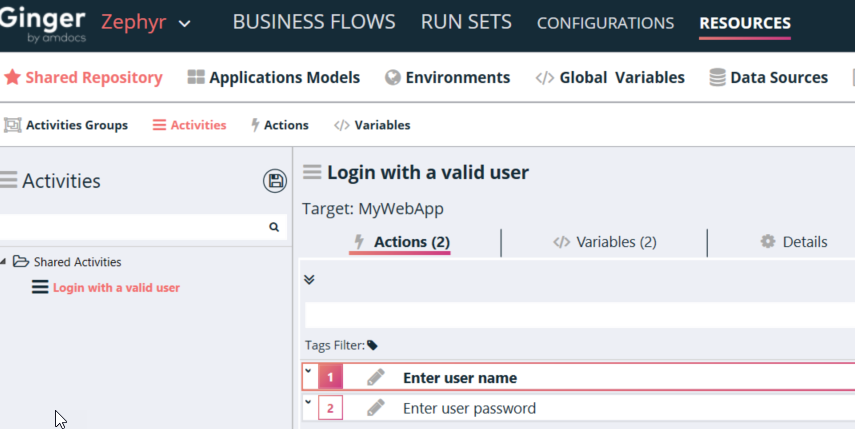Open the Business Flows menu

coord(313,22)
